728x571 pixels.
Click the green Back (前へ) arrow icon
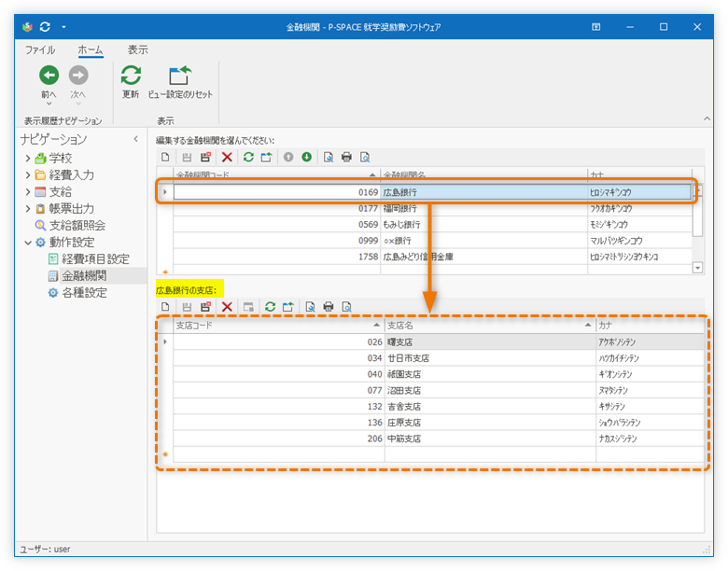click(x=49, y=76)
